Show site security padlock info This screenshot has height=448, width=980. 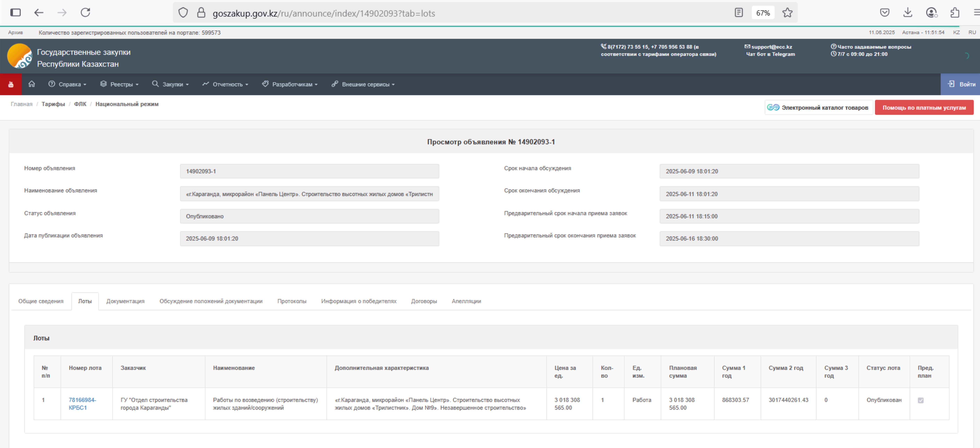pyautogui.click(x=201, y=13)
